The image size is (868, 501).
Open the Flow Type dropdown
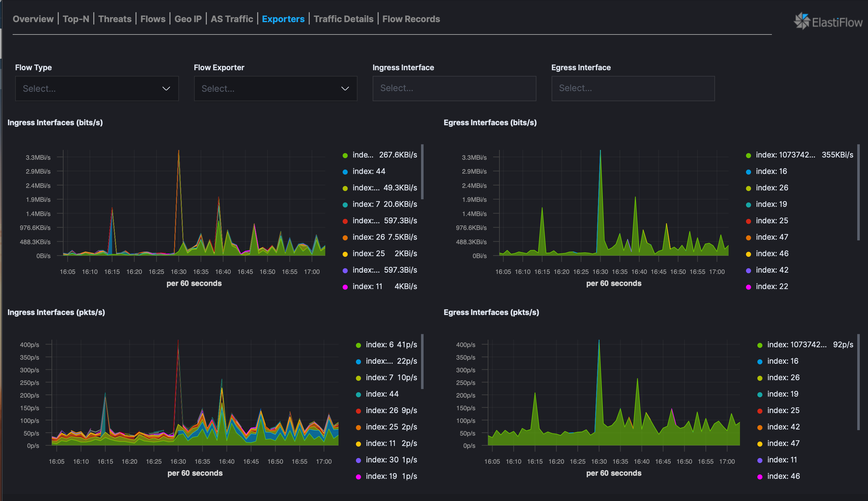click(97, 89)
